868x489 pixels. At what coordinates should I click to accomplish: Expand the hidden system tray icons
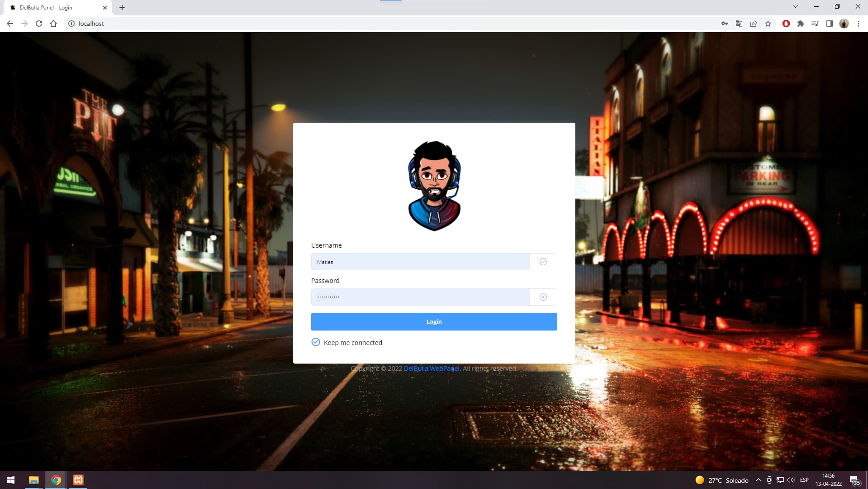[x=759, y=480]
